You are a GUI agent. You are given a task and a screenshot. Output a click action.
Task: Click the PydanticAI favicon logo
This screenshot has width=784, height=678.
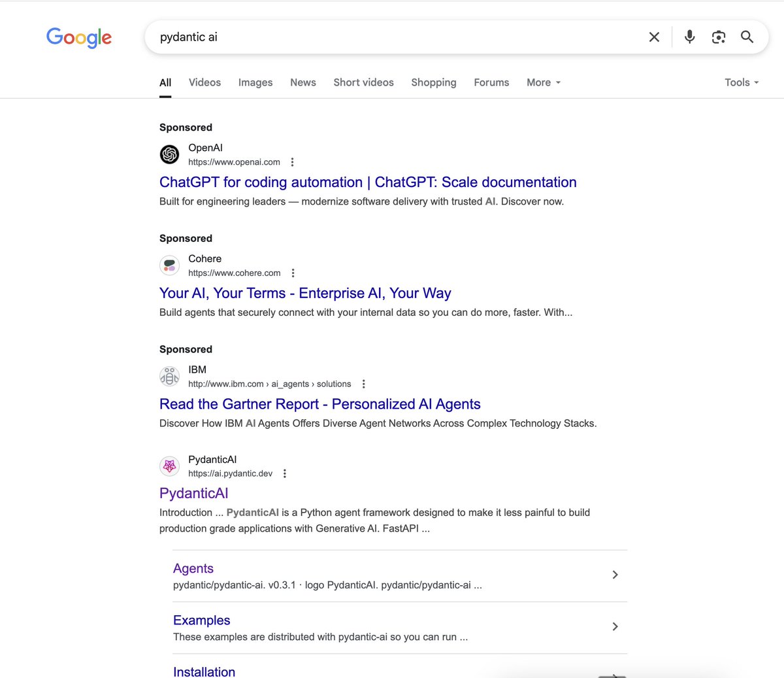(170, 466)
